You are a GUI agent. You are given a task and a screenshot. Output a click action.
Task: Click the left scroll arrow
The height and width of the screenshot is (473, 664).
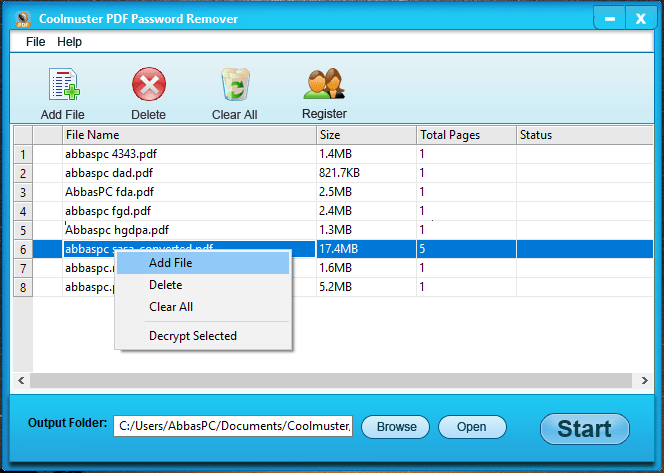click(x=21, y=380)
